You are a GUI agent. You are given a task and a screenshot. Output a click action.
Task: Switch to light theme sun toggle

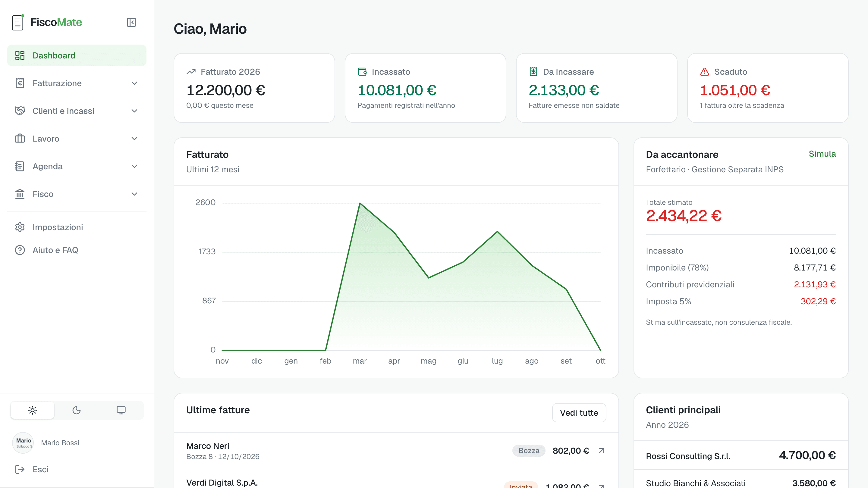32,410
